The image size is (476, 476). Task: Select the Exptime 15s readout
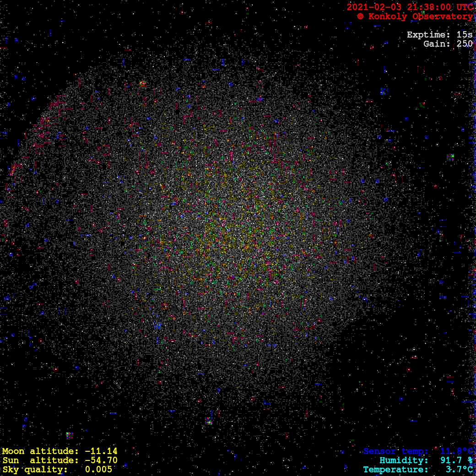pos(439,35)
